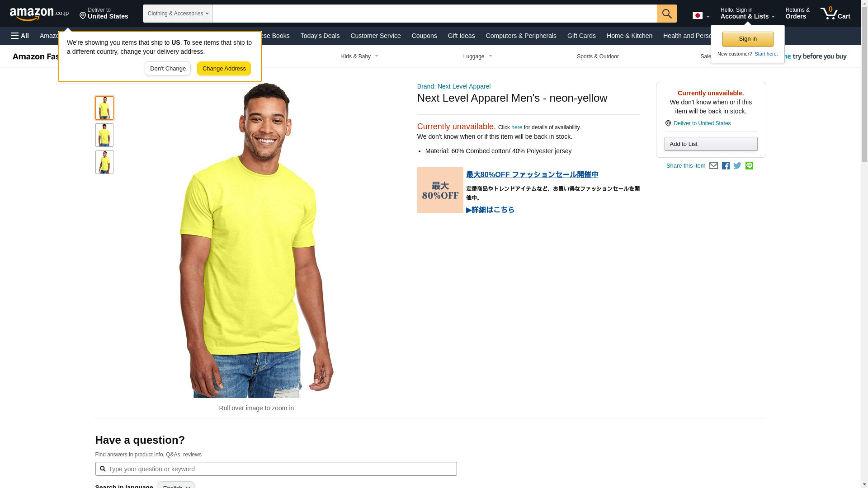The height and width of the screenshot is (488, 868).
Task: Click the magnifying glass search button
Action: point(667,14)
